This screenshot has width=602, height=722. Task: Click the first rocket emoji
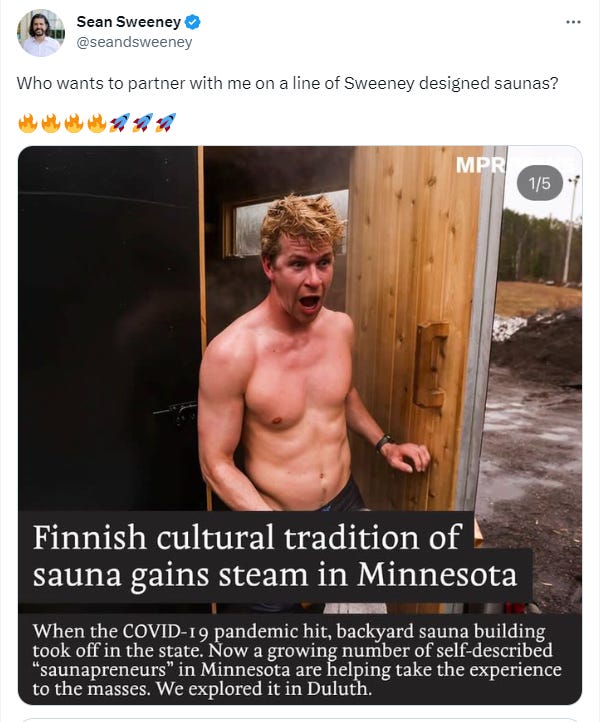tap(120, 123)
